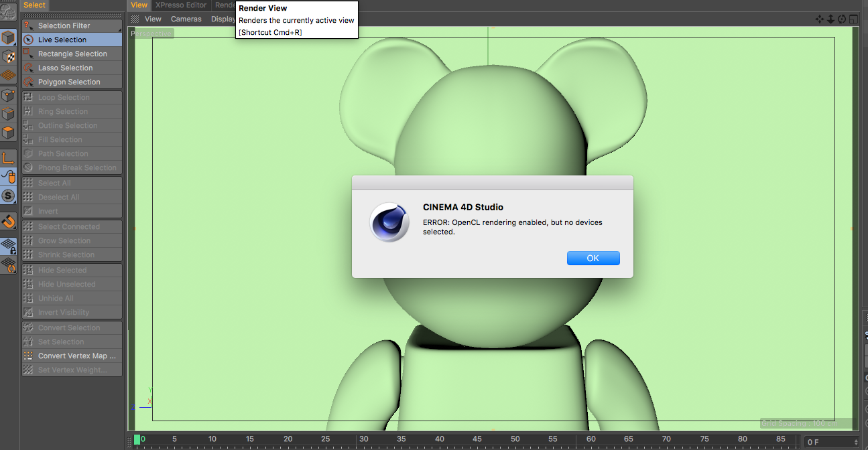Click the viewport orbit rotate icon
Viewport: 868px width, 450px height.
click(x=842, y=19)
